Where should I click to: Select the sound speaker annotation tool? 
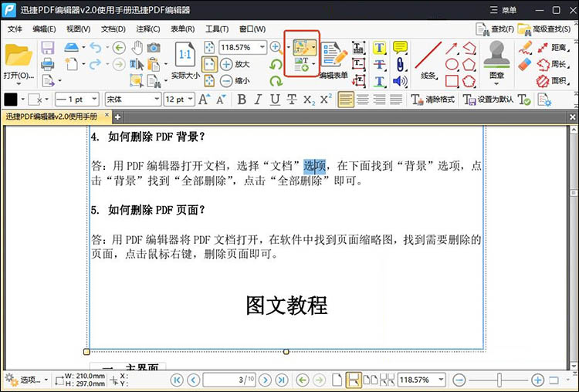400,81
